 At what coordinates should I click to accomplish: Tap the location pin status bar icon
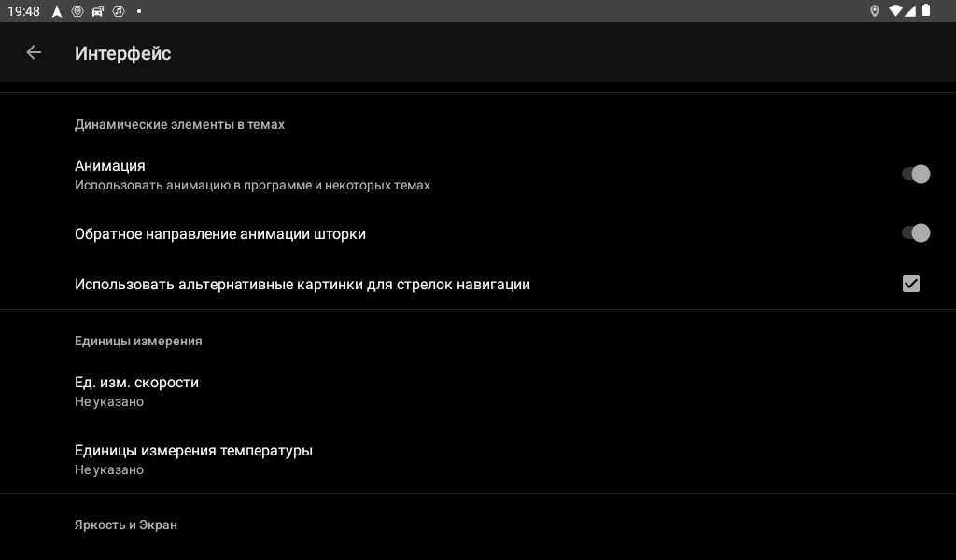point(874,11)
